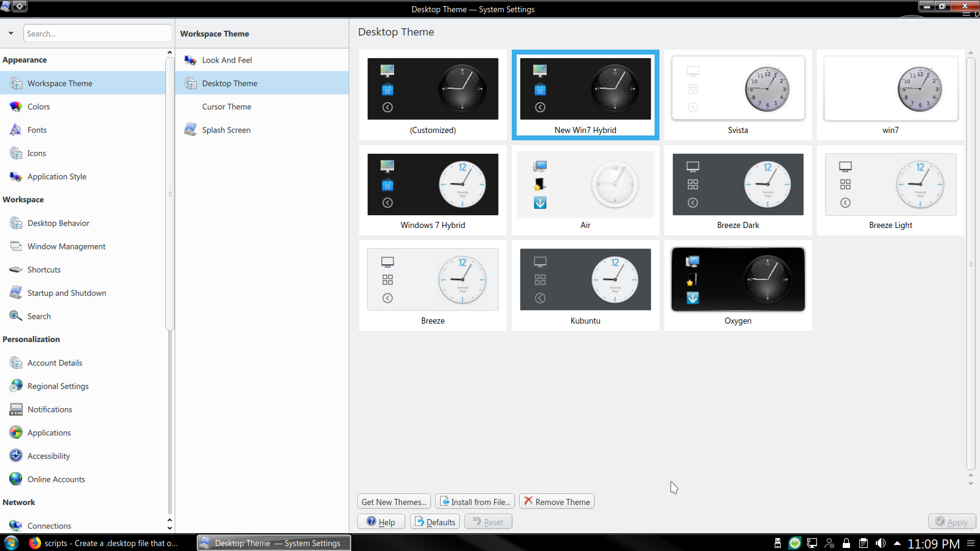
Task: Select the Breeze Dark theme thumbnail
Action: 738,191
